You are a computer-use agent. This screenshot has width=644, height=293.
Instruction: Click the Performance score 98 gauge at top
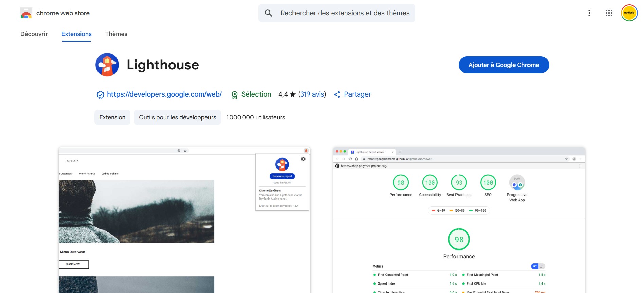point(401,183)
